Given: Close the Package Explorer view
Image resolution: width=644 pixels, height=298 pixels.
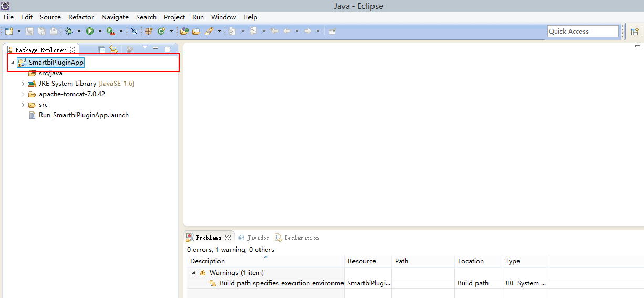Looking at the screenshot, I should [73, 50].
